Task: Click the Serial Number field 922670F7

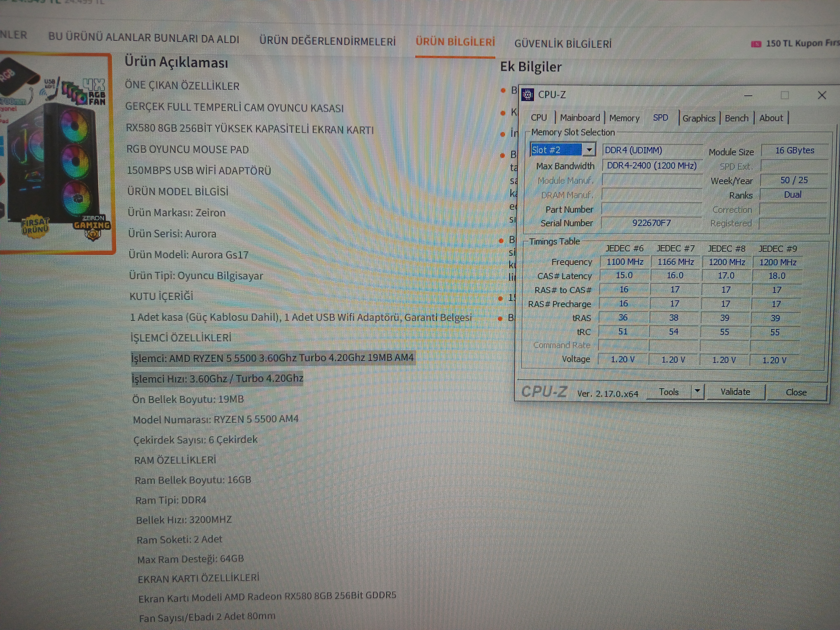Action: tap(651, 223)
